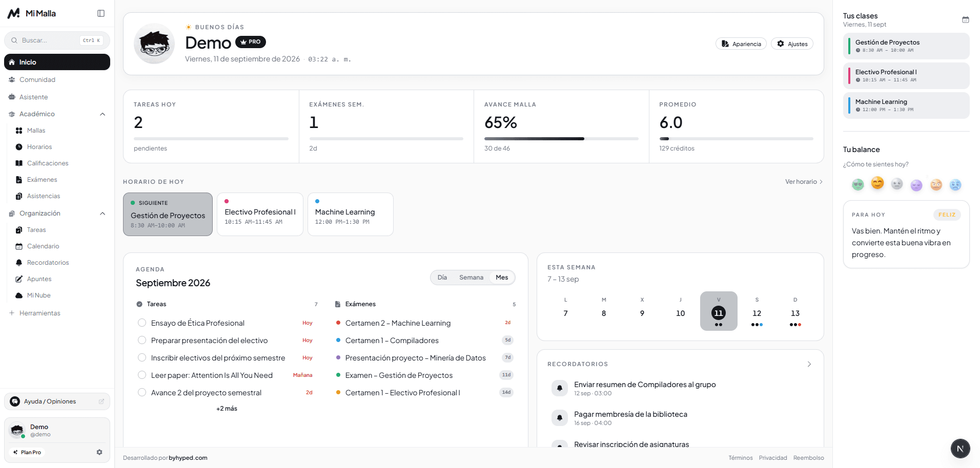Viewport: 980px width, 468px height.
Task: Click the Buscar search field
Action: coord(57,40)
